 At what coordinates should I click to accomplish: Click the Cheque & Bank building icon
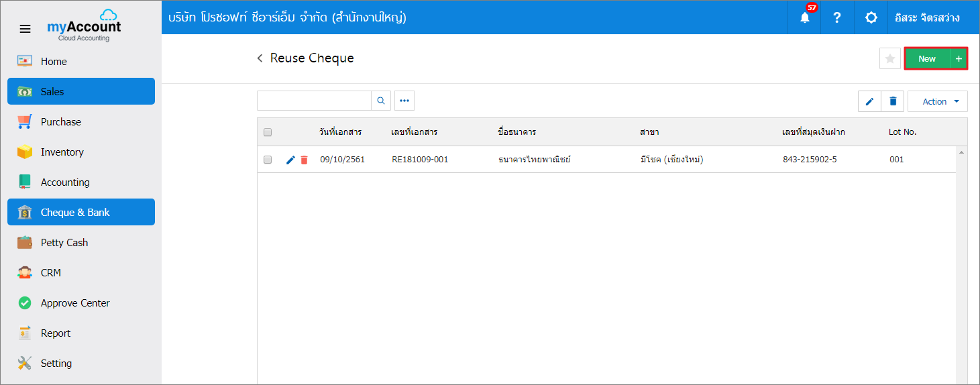[x=25, y=212]
